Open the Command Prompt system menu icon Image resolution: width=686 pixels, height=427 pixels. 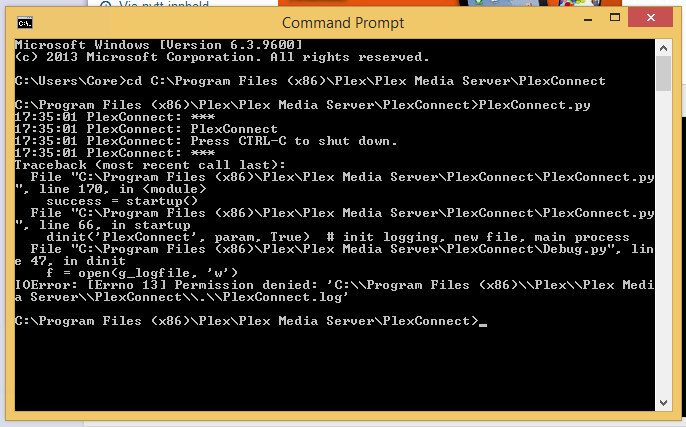coord(25,23)
